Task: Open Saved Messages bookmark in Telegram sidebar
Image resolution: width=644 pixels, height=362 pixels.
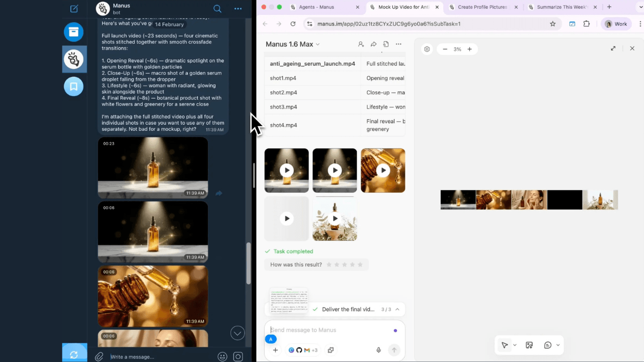Action: point(73,86)
